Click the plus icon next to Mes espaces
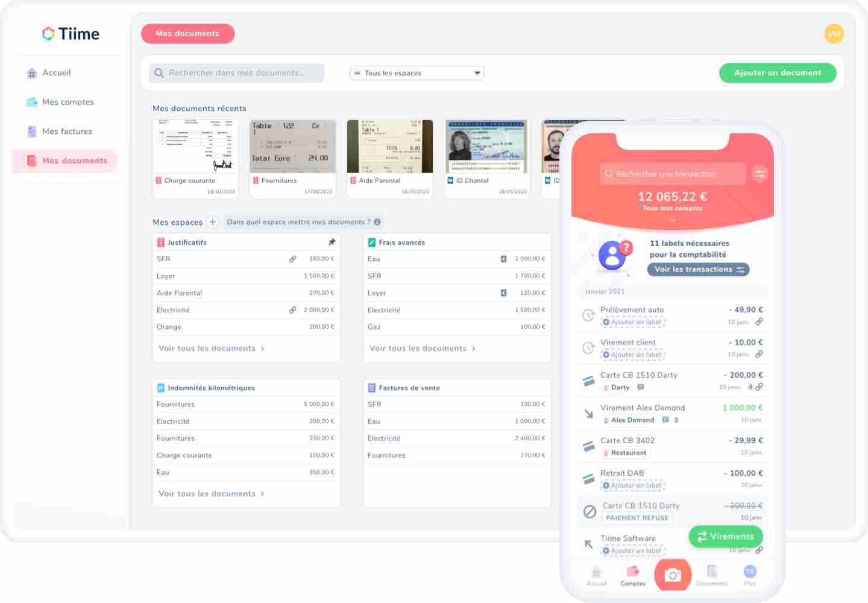Viewport: 868px width, 603px height. pos(213,222)
